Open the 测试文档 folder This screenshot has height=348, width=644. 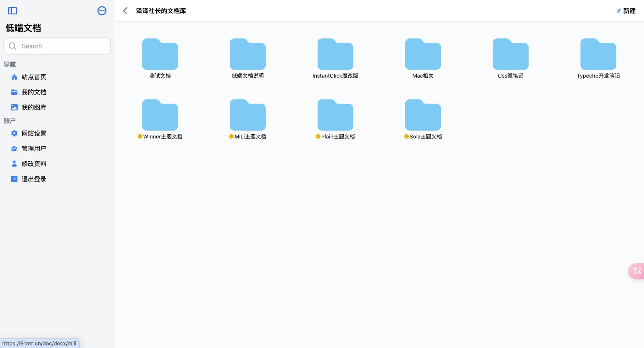[160, 54]
